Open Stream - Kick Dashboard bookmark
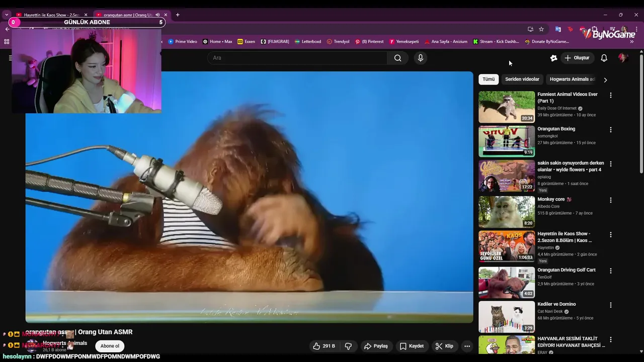644x362 pixels. point(496,42)
